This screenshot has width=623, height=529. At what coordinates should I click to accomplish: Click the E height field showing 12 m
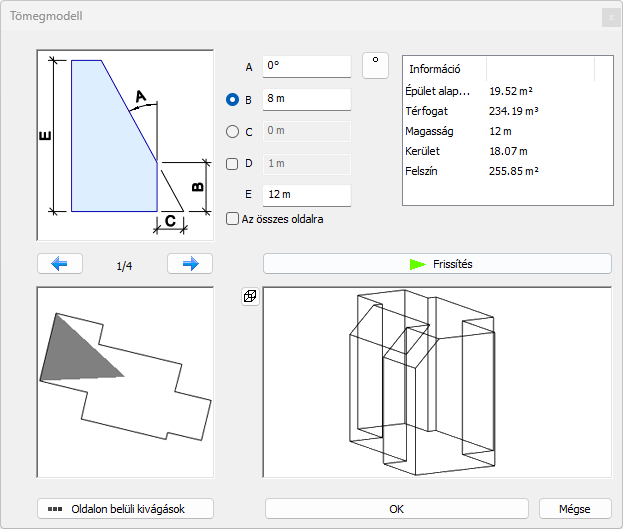coord(306,195)
